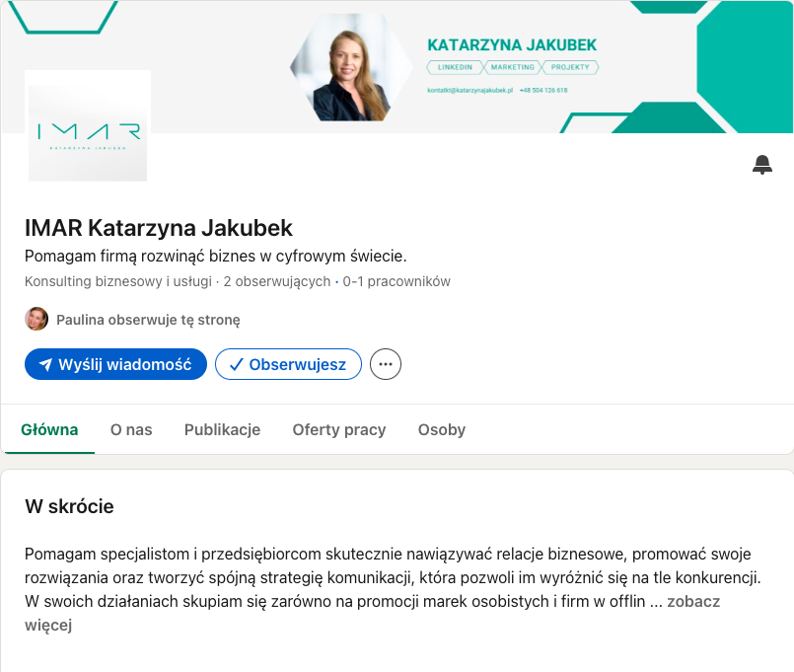Viewport: 794px width, 672px height.
Task: Open notifications with the bell icon
Action: pyautogui.click(x=761, y=165)
